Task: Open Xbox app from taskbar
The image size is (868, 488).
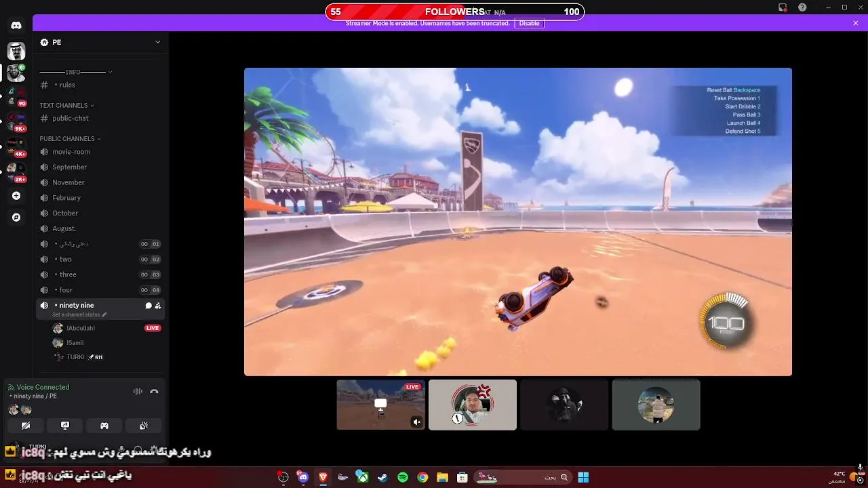Action: click(363, 477)
